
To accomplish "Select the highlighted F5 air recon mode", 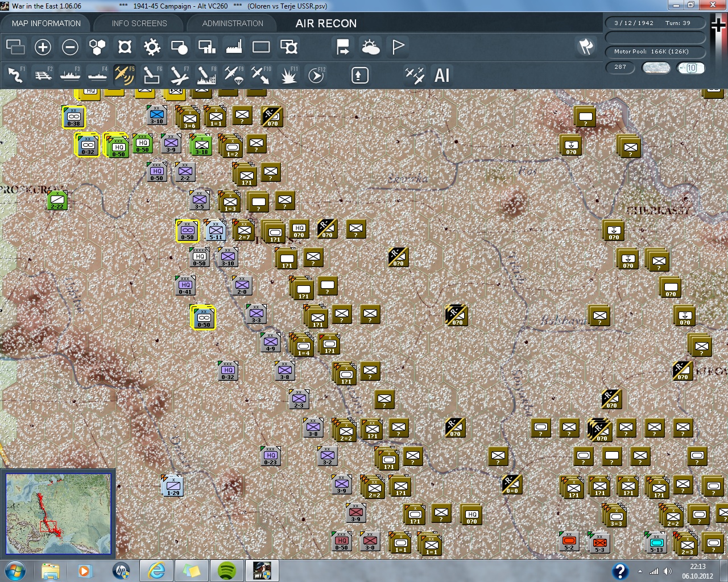I will click(x=125, y=75).
